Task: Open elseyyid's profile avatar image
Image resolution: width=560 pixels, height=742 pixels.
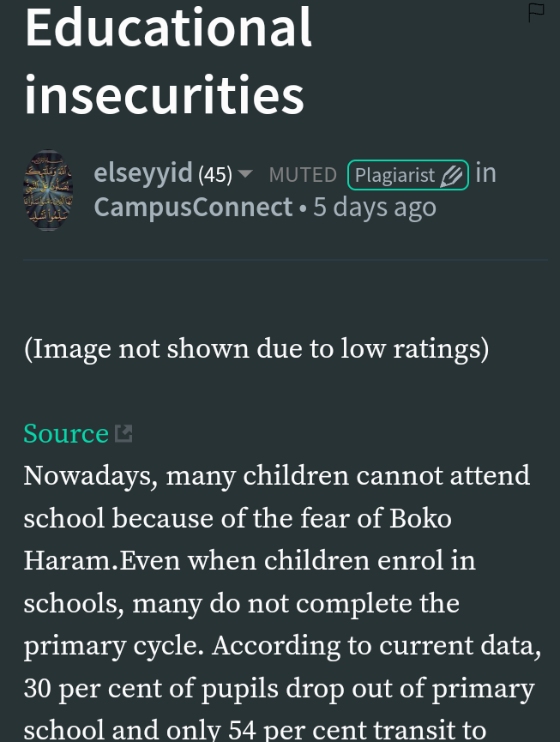Action: [48, 190]
